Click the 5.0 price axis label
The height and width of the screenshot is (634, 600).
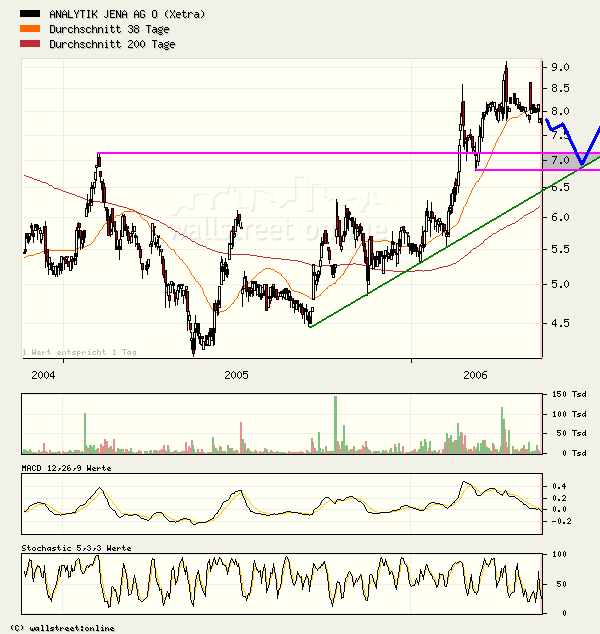(560, 284)
